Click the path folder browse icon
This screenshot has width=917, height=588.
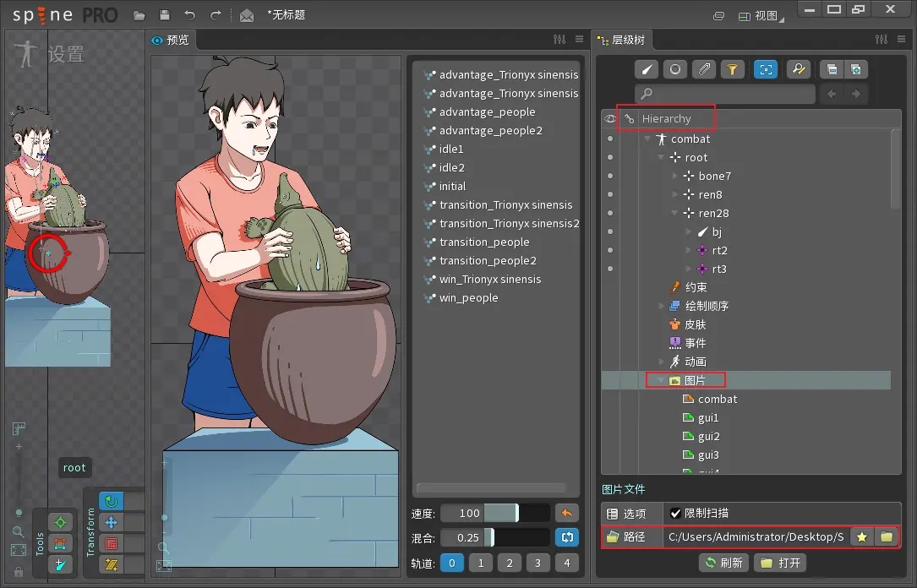pyautogui.click(x=887, y=536)
